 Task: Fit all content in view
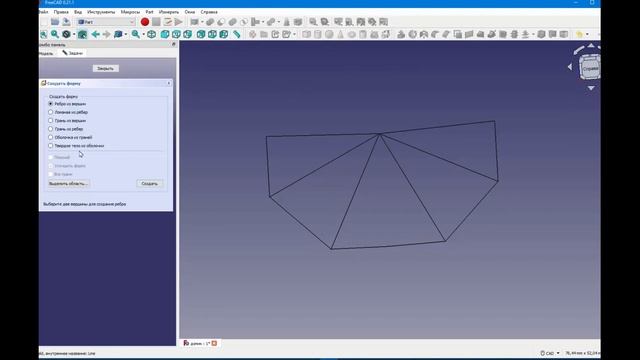(x=44, y=34)
